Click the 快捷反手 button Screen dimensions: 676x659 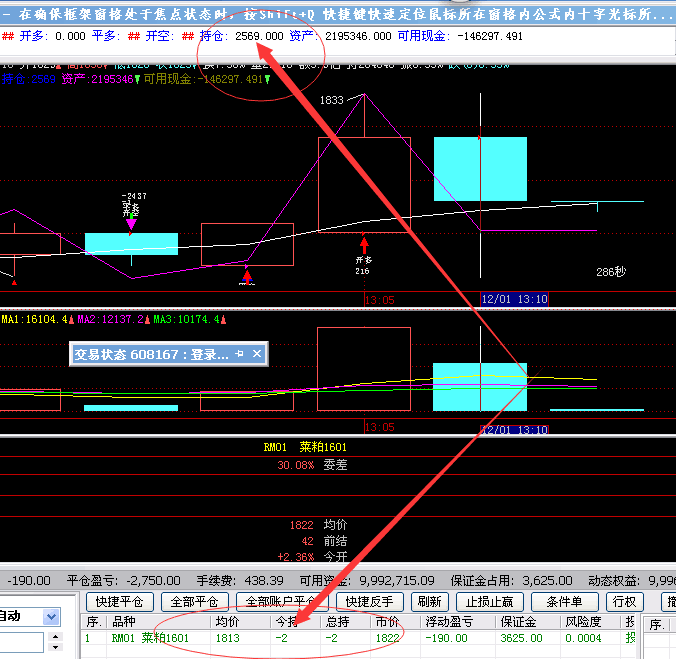point(370,602)
